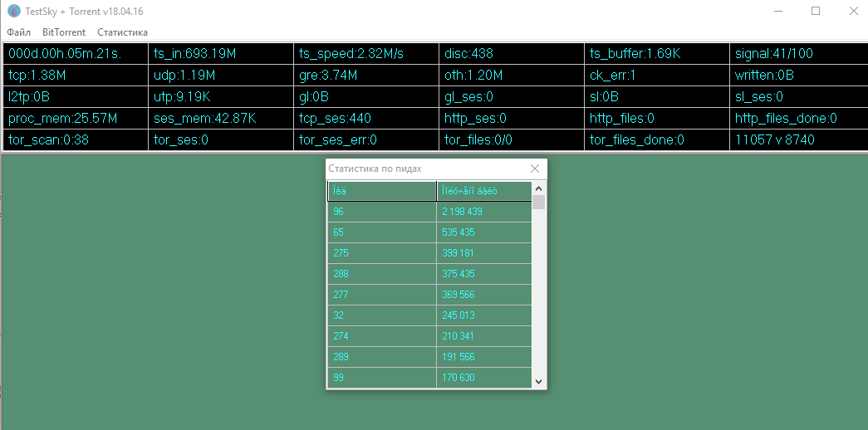
Task: Click the ts_speed:2.32M/s status cell
Action: click(x=366, y=54)
